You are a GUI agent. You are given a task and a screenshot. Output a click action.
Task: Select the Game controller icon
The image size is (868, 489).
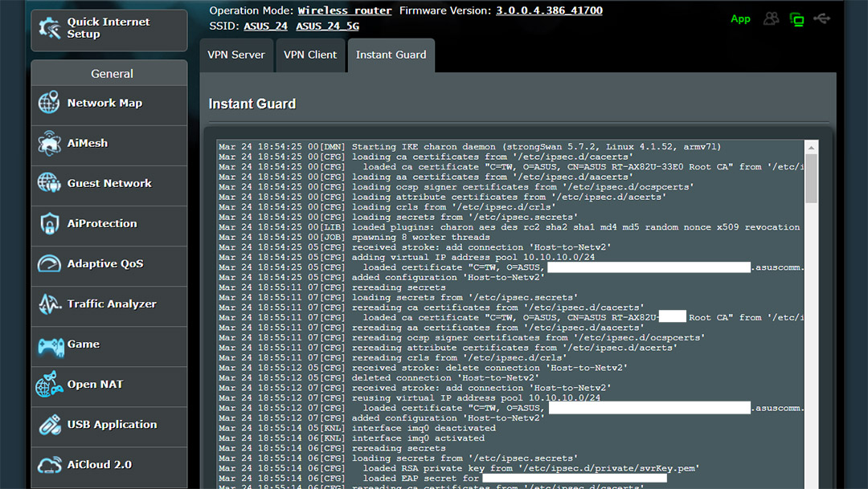tap(51, 346)
